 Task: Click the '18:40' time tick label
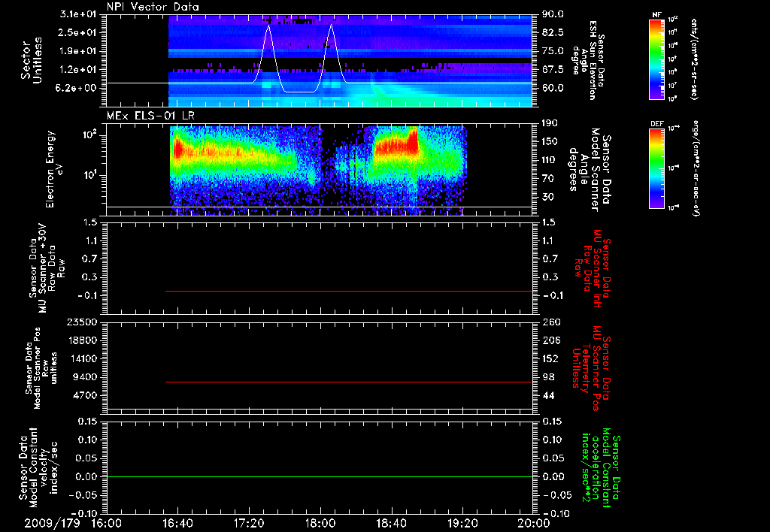point(391,523)
